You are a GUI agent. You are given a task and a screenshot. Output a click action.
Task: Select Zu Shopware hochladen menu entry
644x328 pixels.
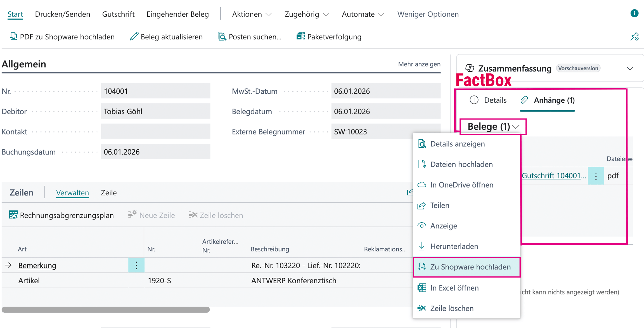[467, 267]
